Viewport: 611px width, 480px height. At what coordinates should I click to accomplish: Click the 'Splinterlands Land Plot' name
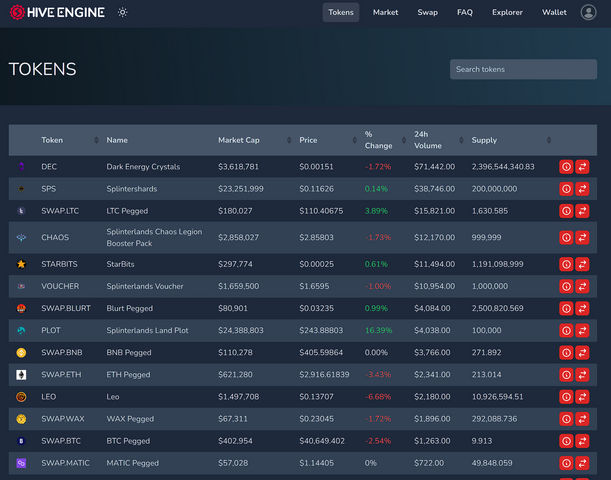(x=147, y=330)
